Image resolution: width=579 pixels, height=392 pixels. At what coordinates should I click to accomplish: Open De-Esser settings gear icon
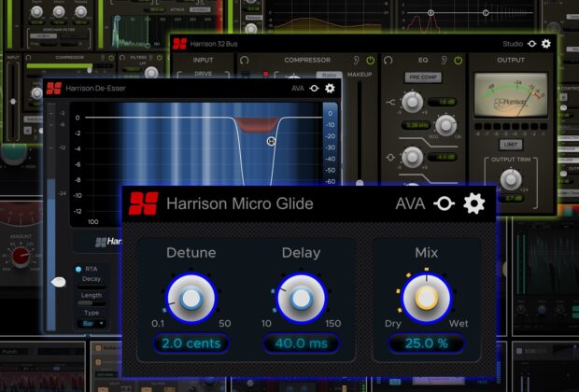(x=330, y=89)
